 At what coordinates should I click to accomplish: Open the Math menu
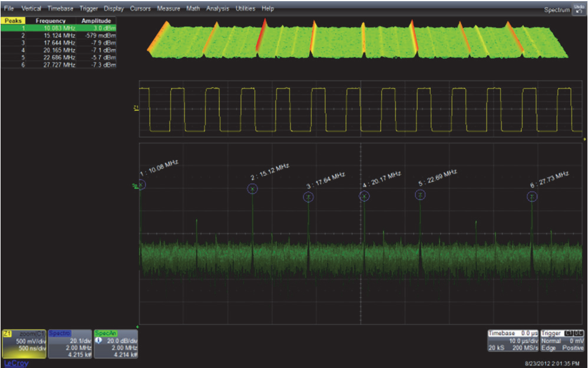(193, 9)
